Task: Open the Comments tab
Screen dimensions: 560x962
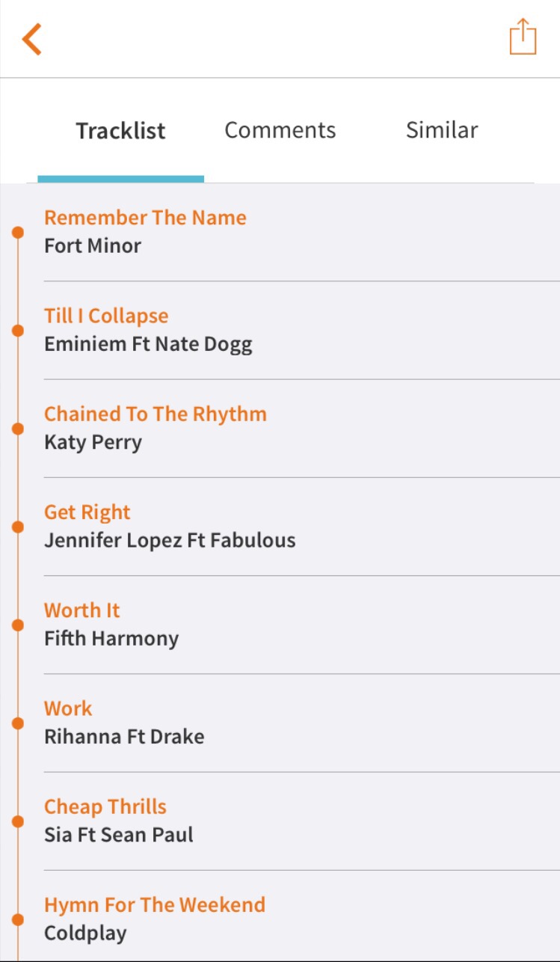Action: (280, 130)
